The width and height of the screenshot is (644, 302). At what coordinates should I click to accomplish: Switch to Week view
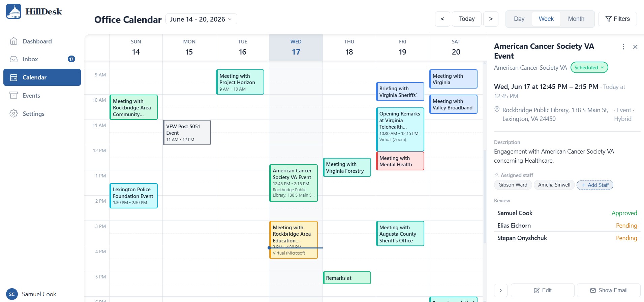[546, 19]
